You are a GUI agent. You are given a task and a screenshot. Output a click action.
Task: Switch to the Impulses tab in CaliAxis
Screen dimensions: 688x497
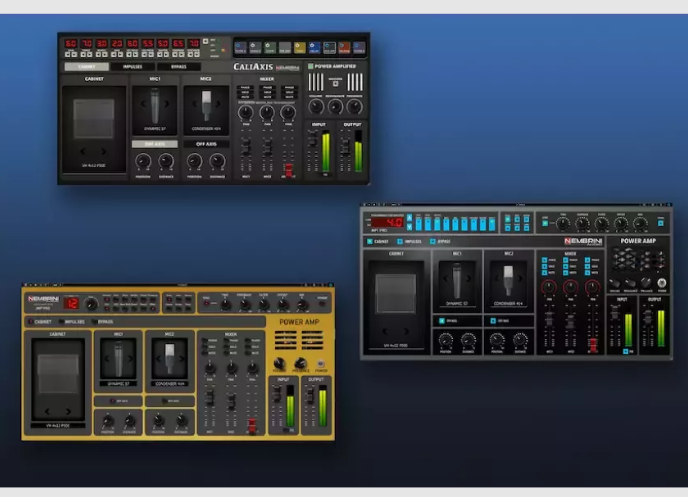[132, 67]
